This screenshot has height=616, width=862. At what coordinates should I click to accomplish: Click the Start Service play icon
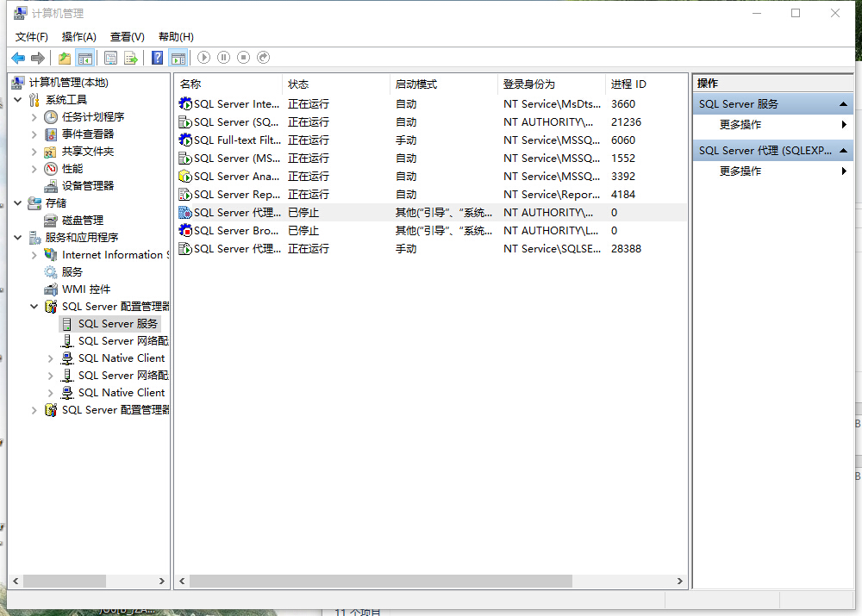(x=204, y=57)
